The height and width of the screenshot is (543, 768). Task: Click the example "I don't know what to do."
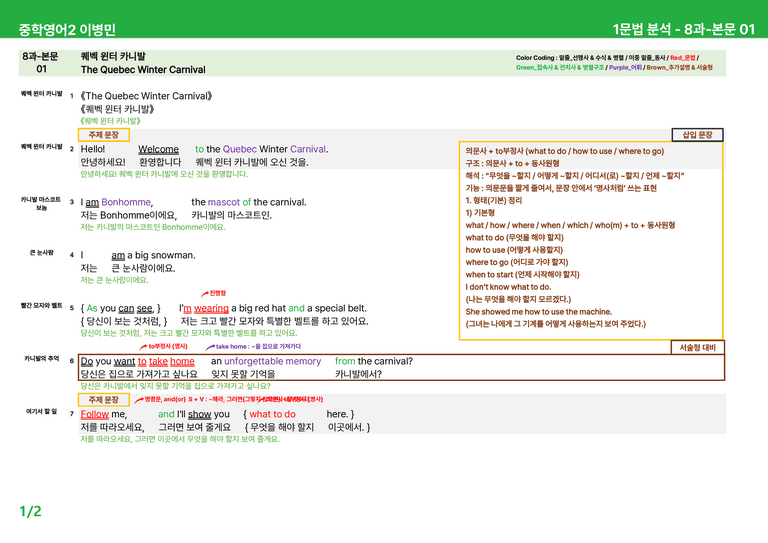[508, 287]
